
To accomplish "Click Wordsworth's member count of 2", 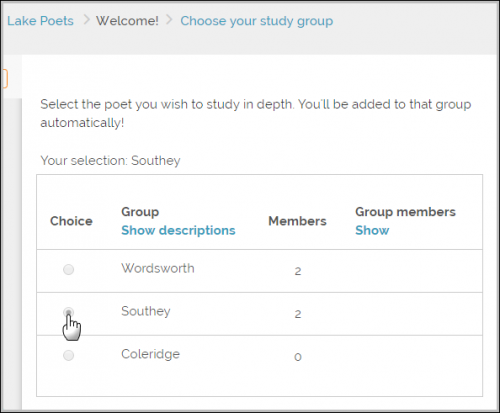I will point(298,271).
